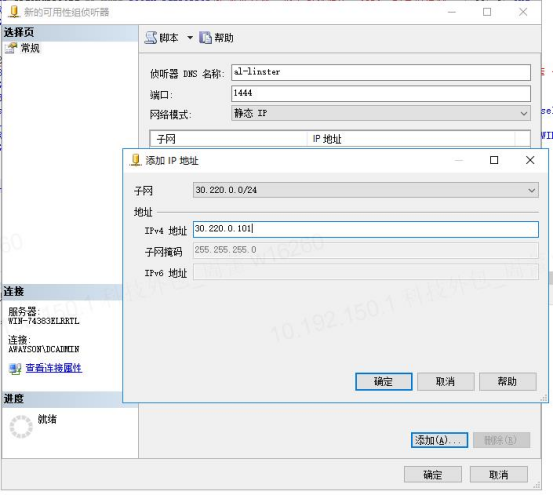The image size is (554, 496).
Task: Open the 网络模式 静态 IP dropdown
Action: 381,113
